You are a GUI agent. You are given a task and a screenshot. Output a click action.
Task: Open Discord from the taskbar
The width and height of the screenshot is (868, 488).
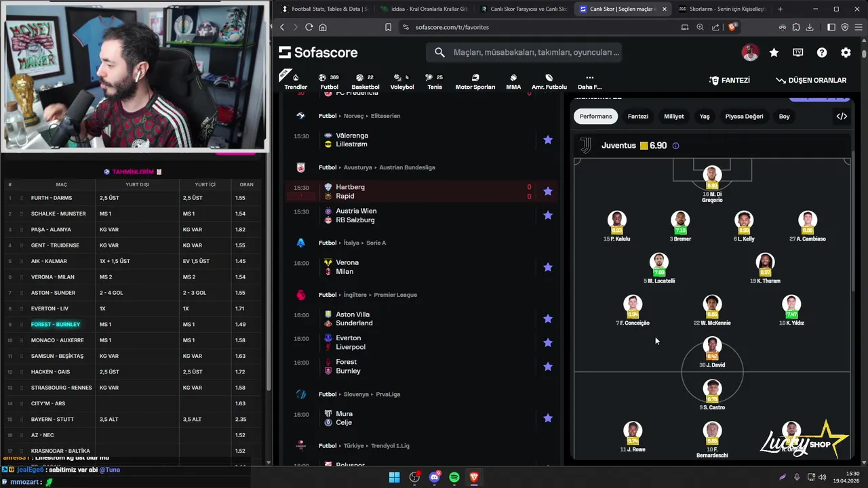(435, 477)
